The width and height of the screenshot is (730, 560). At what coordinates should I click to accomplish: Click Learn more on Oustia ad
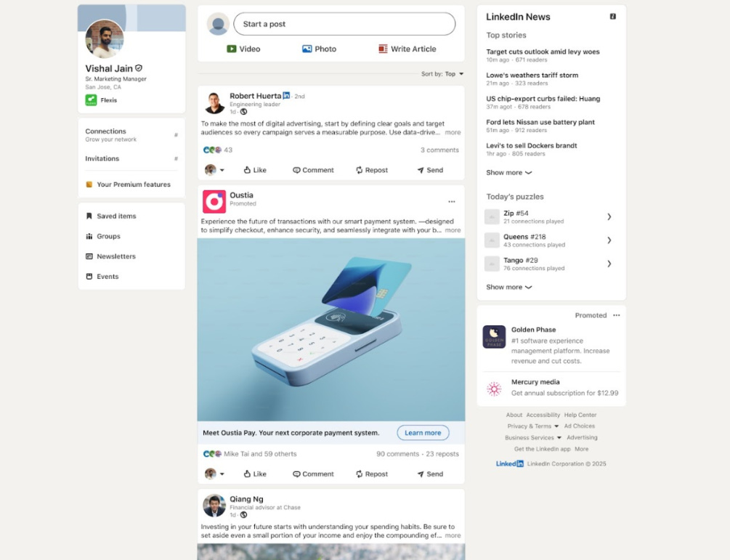point(423,432)
